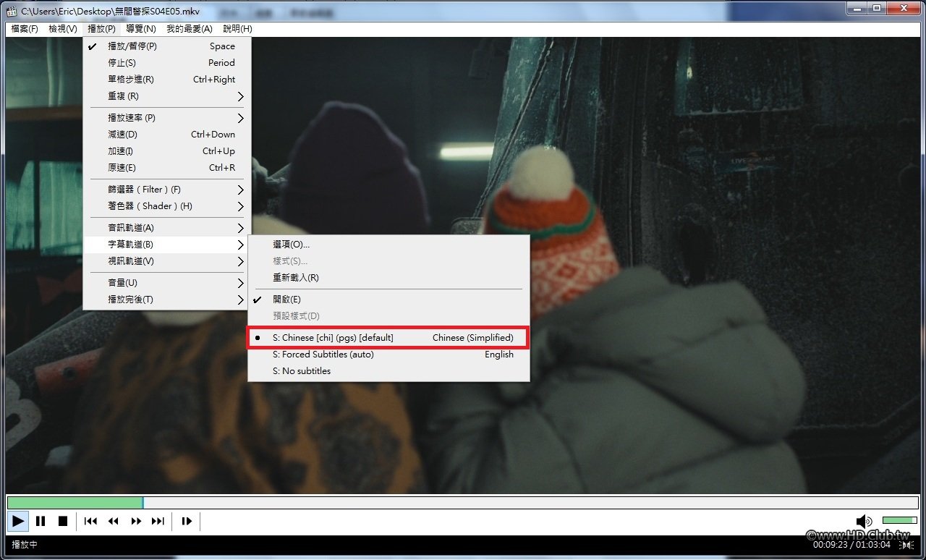Click the 00:09:23 / 01:03:04 time display
This screenshot has height=560, width=926.
(x=851, y=545)
